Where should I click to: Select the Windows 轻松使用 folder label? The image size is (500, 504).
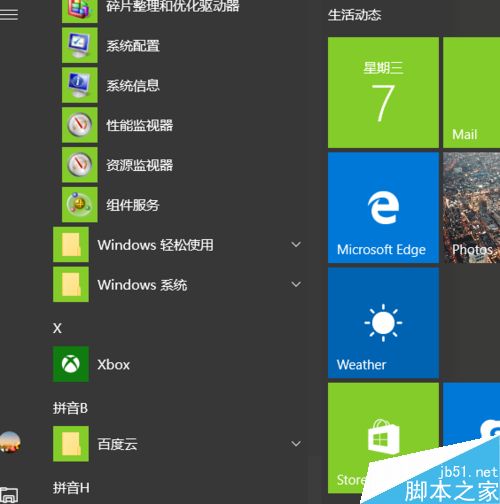tap(155, 245)
